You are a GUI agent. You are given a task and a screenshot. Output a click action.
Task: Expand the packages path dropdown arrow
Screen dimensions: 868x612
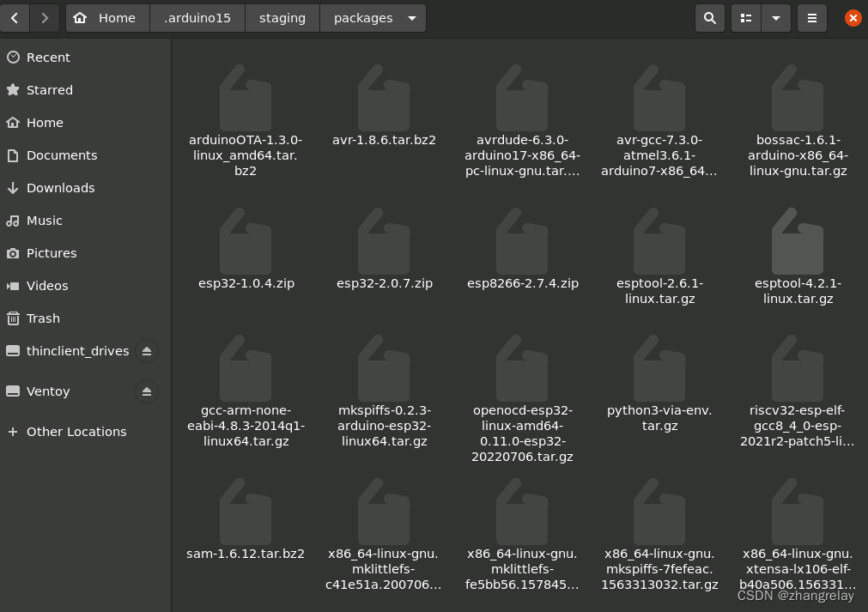click(412, 18)
